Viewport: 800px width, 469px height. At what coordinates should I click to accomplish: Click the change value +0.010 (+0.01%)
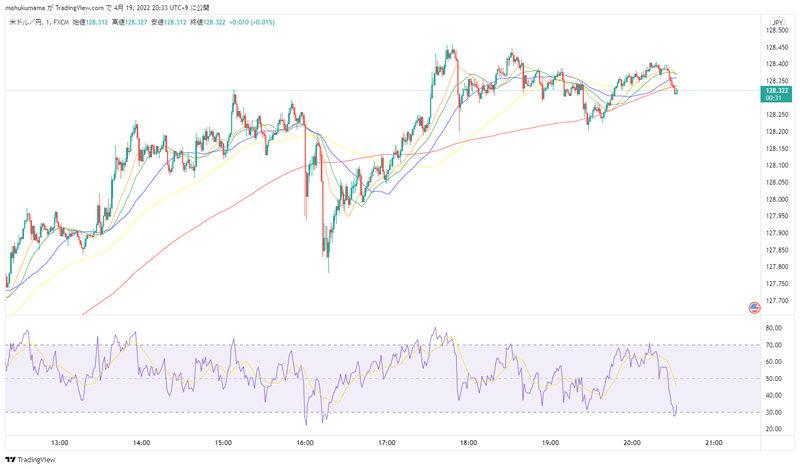click(x=252, y=22)
